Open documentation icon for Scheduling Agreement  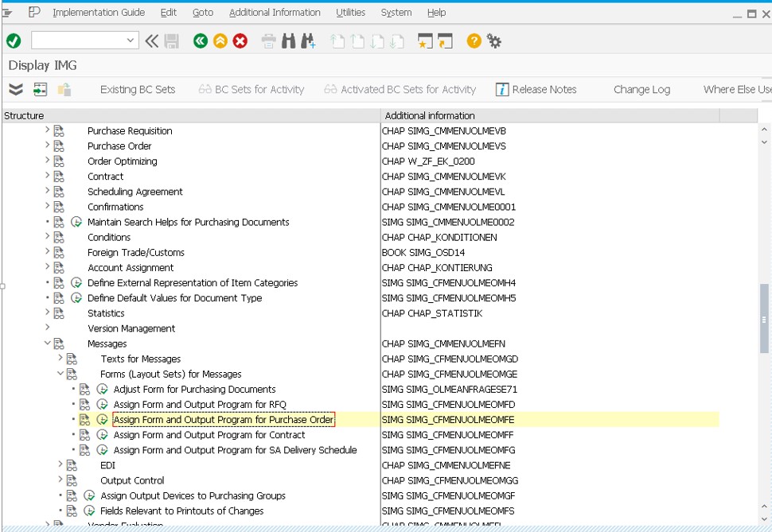coord(59,192)
